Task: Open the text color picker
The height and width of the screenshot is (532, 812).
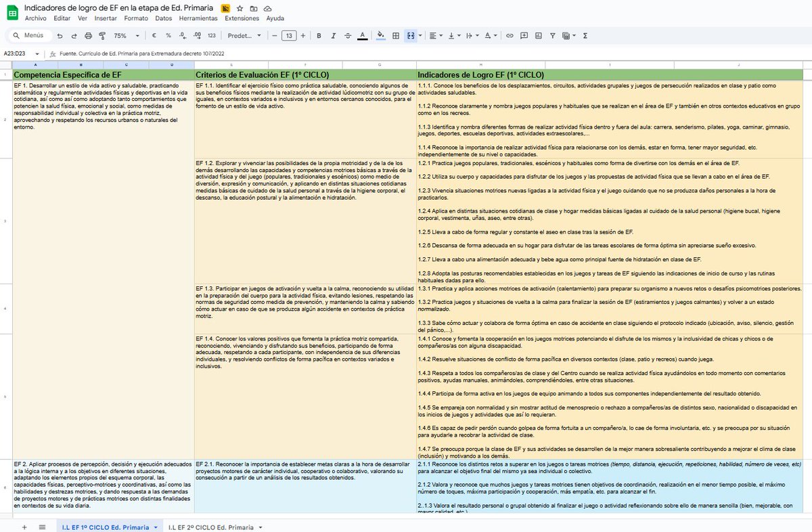Action: (362, 35)
